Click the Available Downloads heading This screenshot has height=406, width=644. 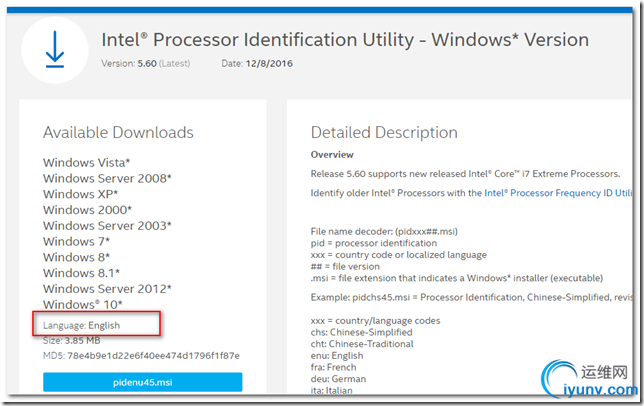pos(118,133)
